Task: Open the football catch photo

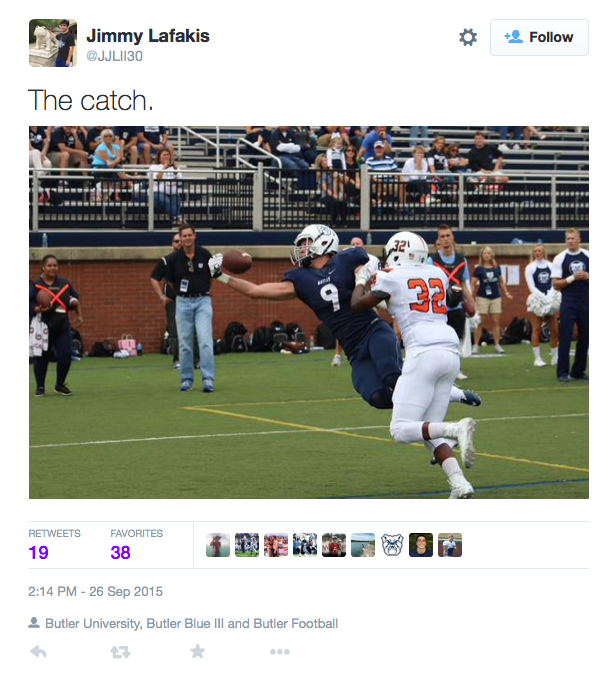Action: [x=309, y=313]
